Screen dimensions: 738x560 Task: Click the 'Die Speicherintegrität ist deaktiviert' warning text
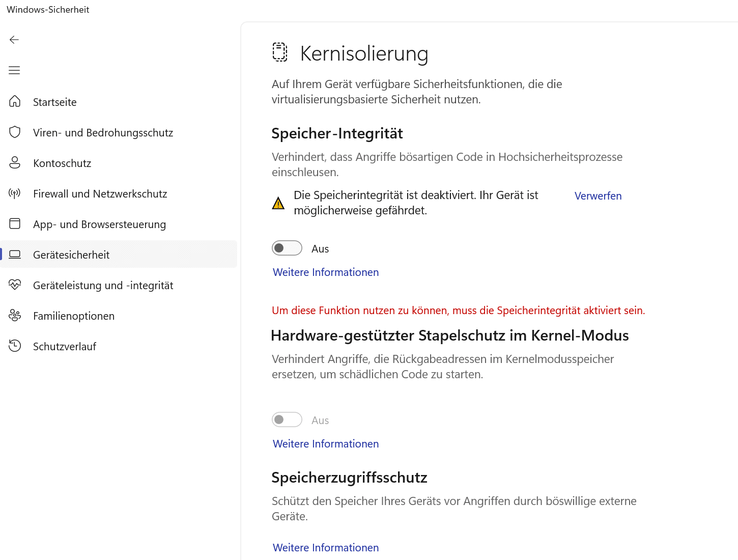point(416,203)
